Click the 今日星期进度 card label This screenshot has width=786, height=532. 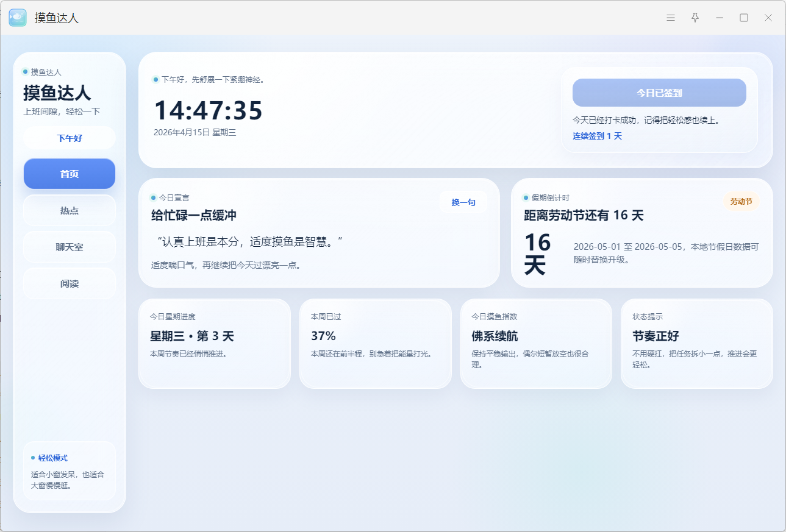click(x=173, y=317)
